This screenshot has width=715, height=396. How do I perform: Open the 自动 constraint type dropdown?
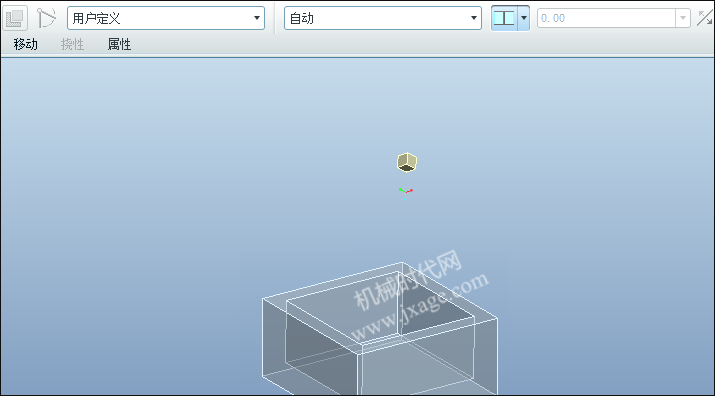click(383, 18)
